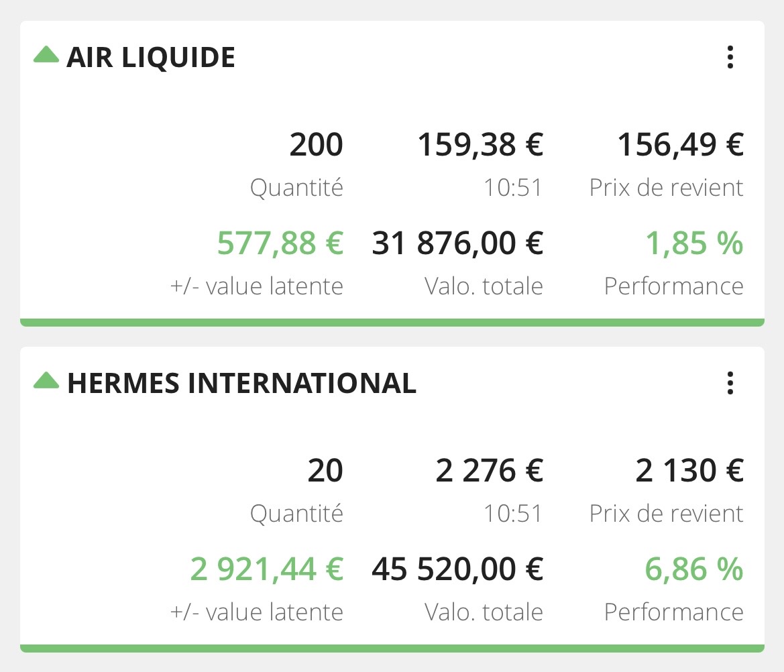Select the Air Liquide quantity value 200
The height and width of the screenshot is (672, 784).
(316, 145)
